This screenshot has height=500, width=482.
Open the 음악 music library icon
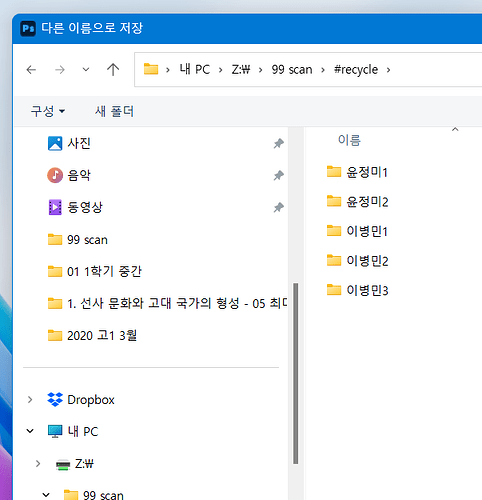tap(55, 175)
